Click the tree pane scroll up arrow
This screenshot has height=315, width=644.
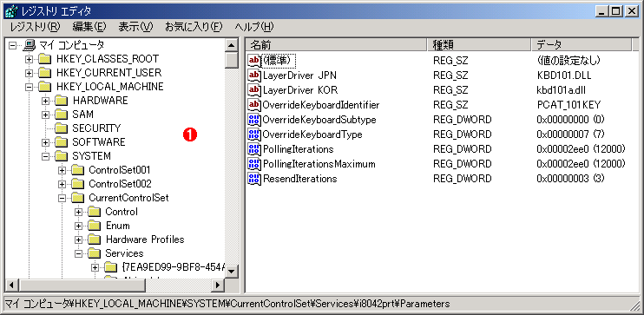(232, 45)
